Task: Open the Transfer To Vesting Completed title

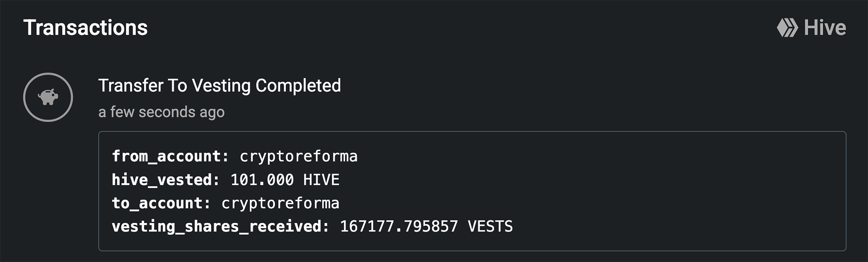Action: click(219, 86)
